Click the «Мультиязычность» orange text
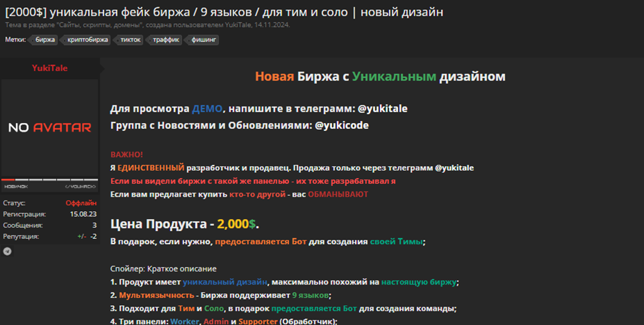644x325 pixels. (x=157, y=295)
